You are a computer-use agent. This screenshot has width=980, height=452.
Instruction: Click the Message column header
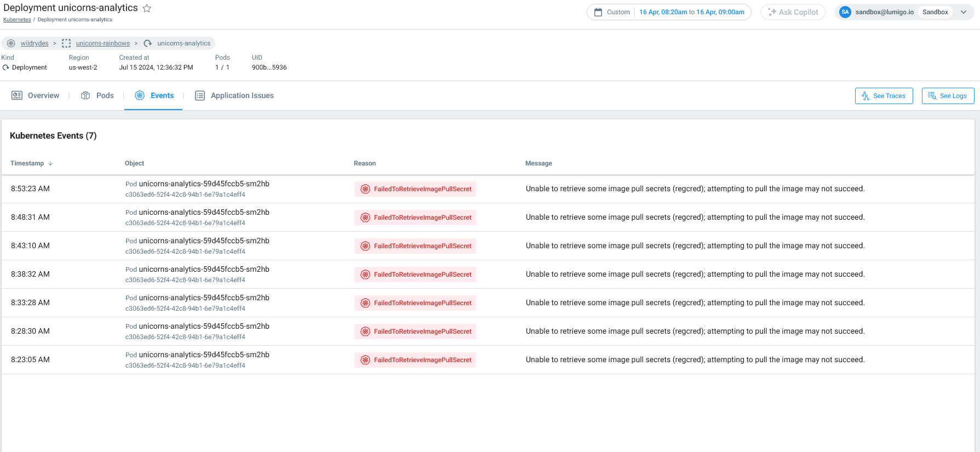pos(538,163)
